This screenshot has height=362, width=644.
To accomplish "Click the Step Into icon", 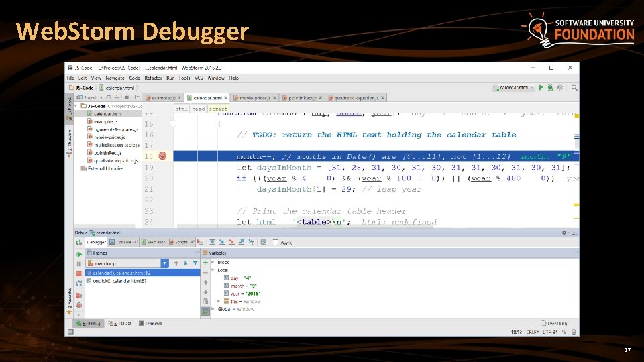I will click(x=222, y=242).
